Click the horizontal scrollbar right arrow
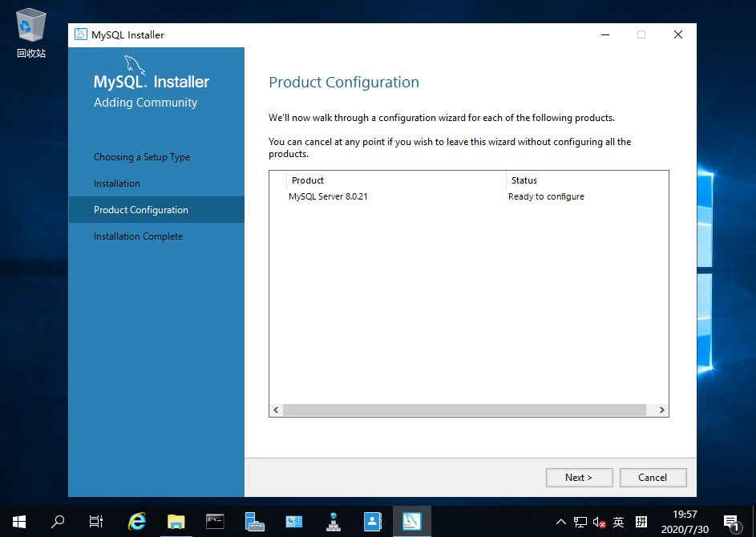 pos(660,410)
